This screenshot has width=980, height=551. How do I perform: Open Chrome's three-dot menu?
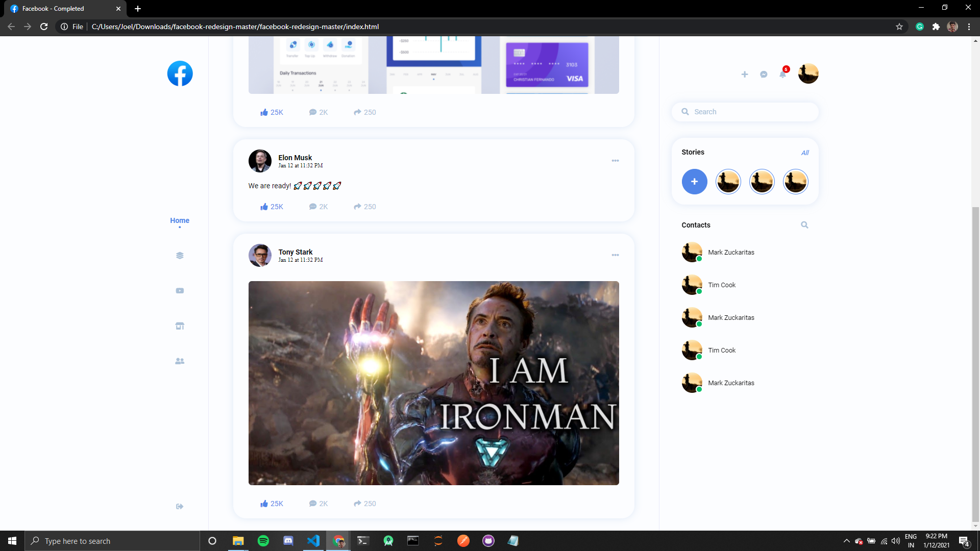point(969,27)
